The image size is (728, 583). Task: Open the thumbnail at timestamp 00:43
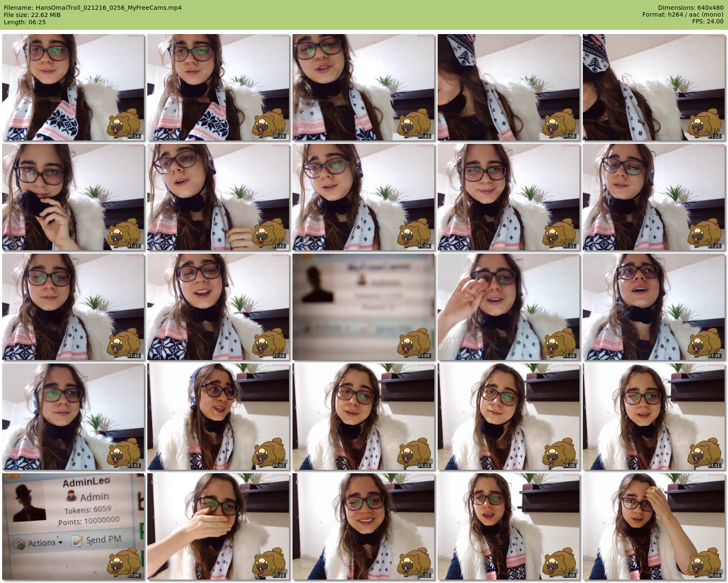pos(364,87)
